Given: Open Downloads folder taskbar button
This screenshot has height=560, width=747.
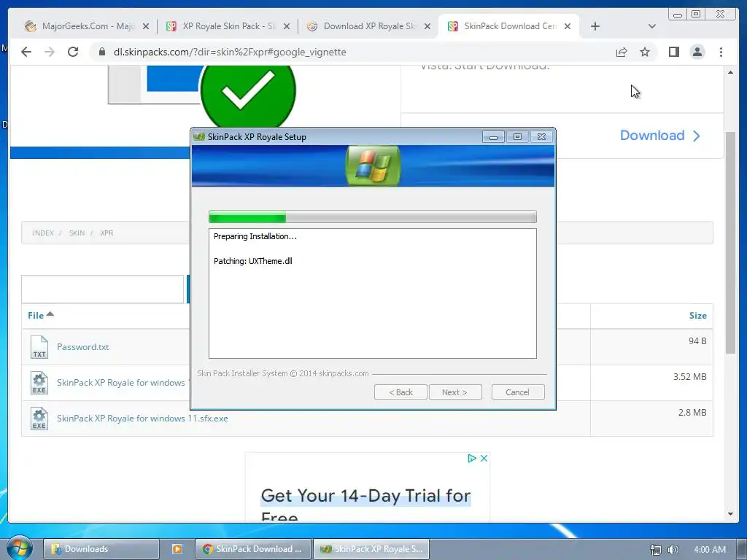Looking at the screenshot, I should (x=101, y=549).
